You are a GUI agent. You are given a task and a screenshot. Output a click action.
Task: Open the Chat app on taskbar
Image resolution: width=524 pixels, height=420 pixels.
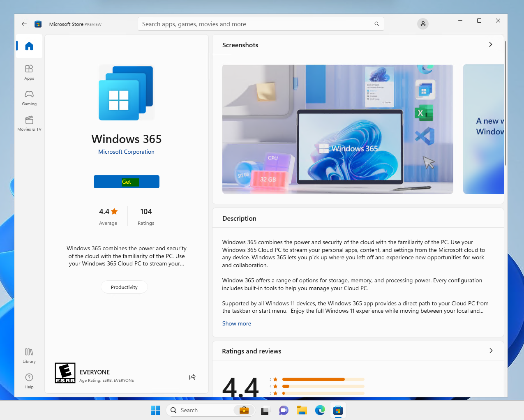pos(284,410)
